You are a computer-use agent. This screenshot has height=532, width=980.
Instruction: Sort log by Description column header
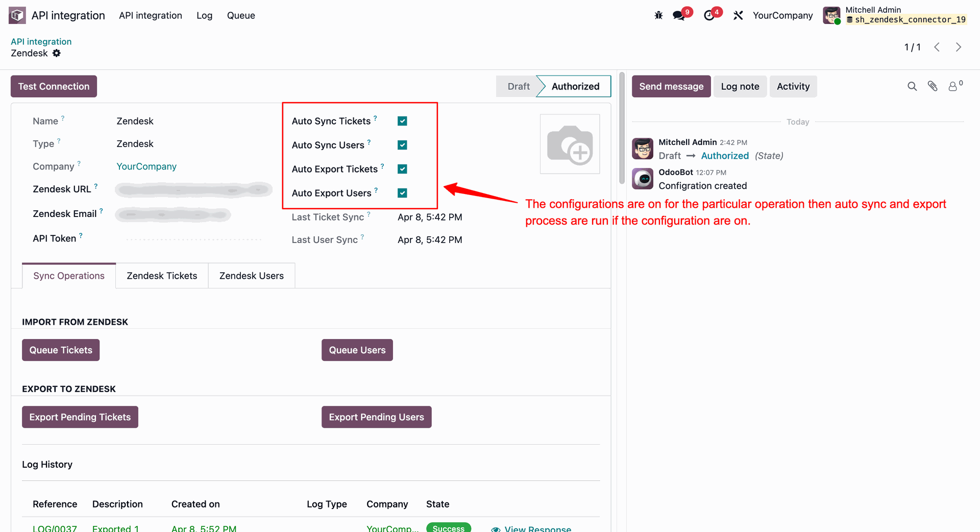click(x=117, y=504)
